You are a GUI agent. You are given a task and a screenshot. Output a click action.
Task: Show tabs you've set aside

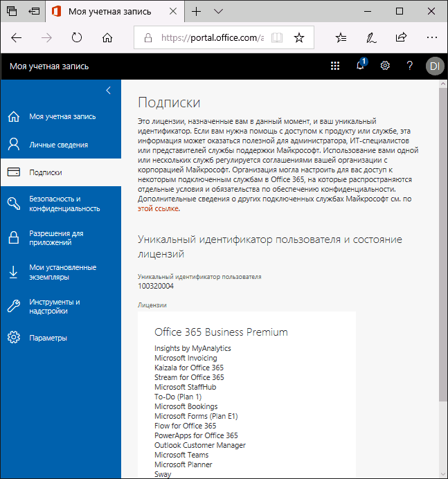click(12, 11)
